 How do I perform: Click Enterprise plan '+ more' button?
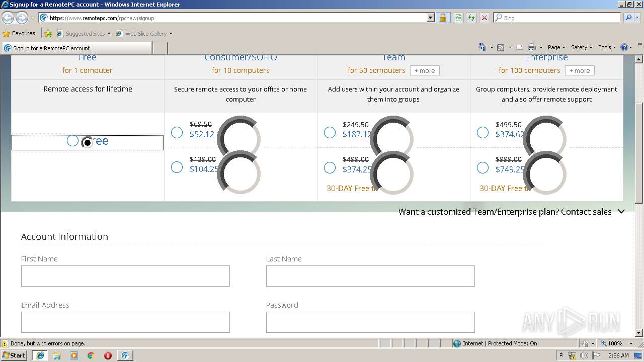pos(580,70)
